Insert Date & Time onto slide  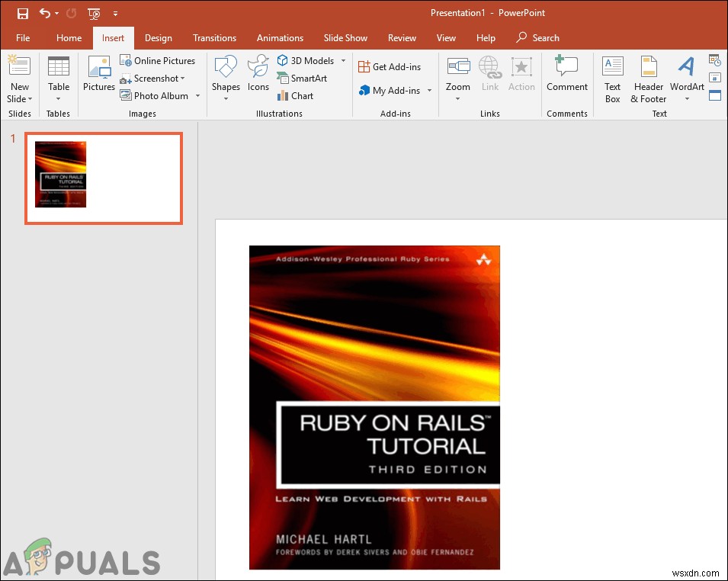714,59
